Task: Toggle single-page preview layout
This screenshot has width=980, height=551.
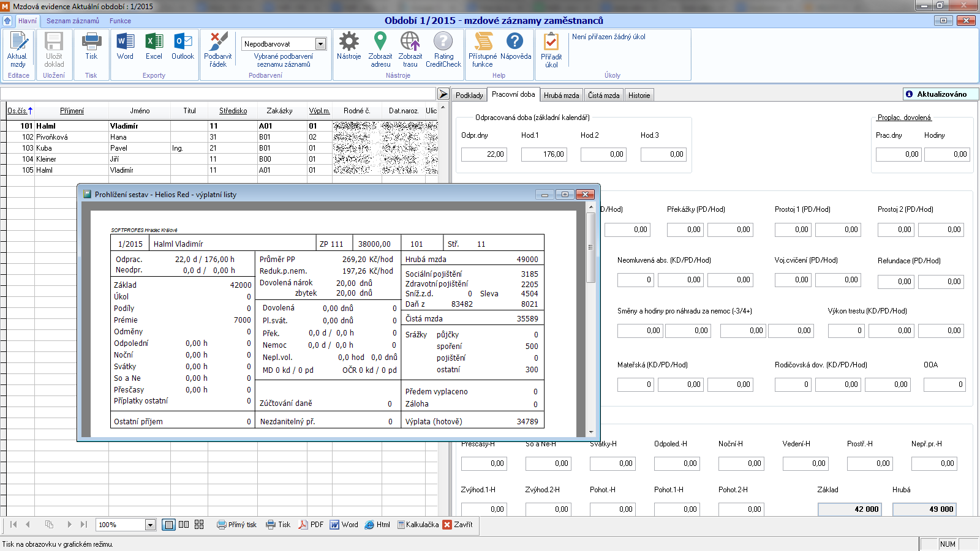Action: (168, 525)
